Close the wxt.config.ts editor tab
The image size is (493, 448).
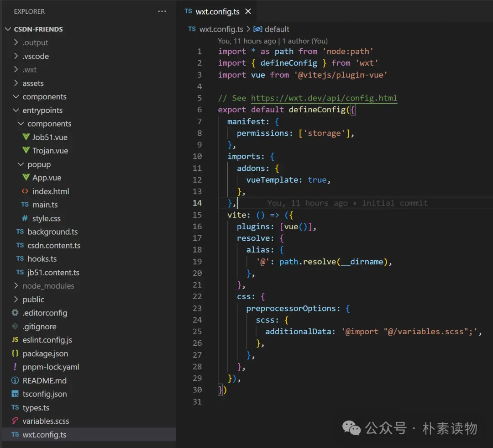point(248,11)
